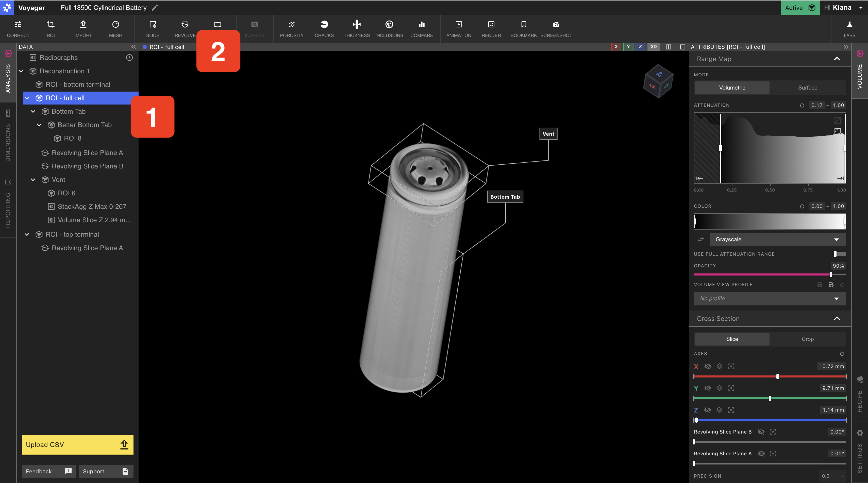
Task: Toggle Y axis slice visibility eye
Action: pos(708,388)
